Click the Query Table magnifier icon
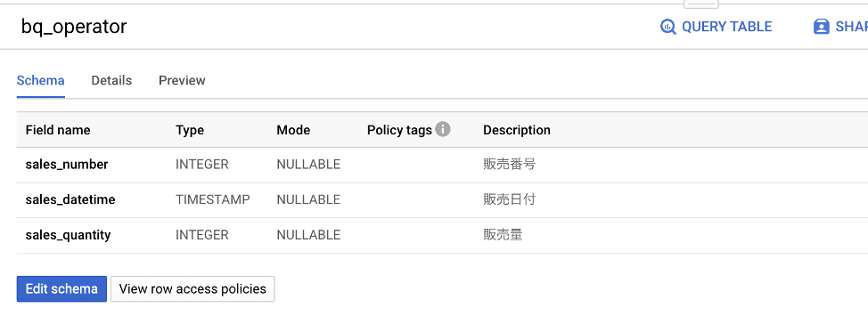This screenshot has height=324, width=868. tap(668, 27)
